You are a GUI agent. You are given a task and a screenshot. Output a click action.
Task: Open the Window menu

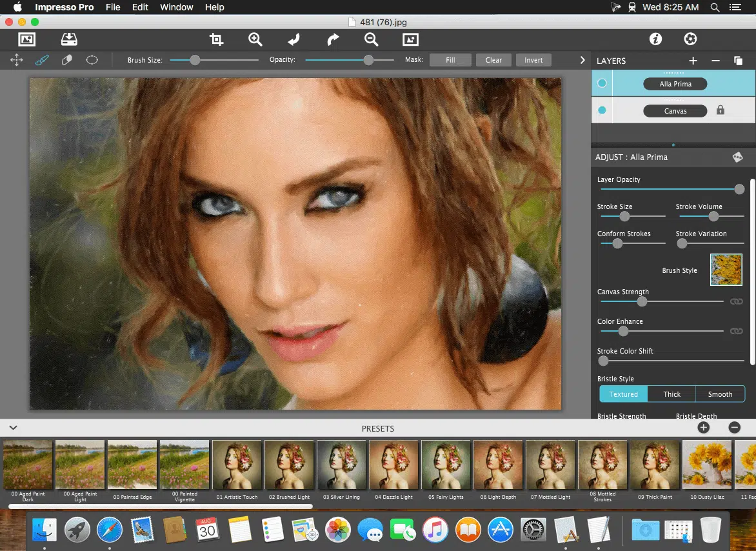[x=176, y=7]
